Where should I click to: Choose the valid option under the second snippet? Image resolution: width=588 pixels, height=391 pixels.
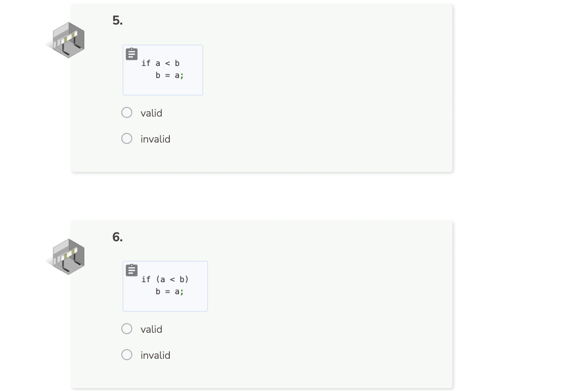[127, 328]
